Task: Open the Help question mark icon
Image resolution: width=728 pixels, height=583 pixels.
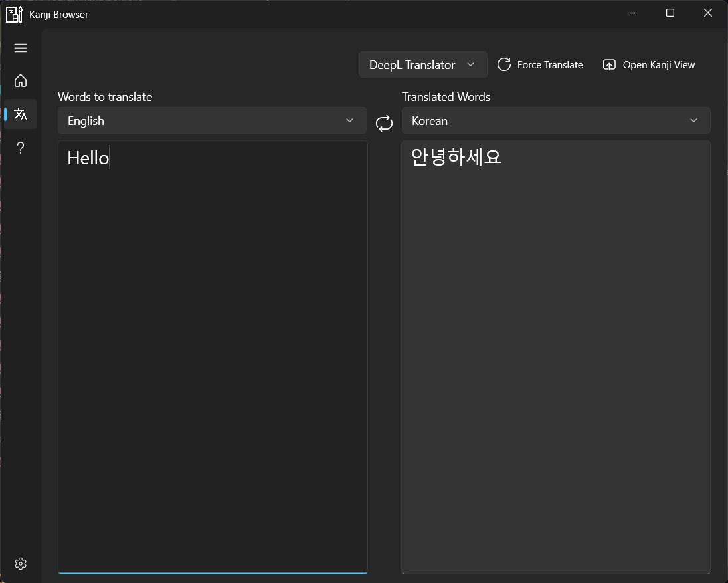Action: 21,148
